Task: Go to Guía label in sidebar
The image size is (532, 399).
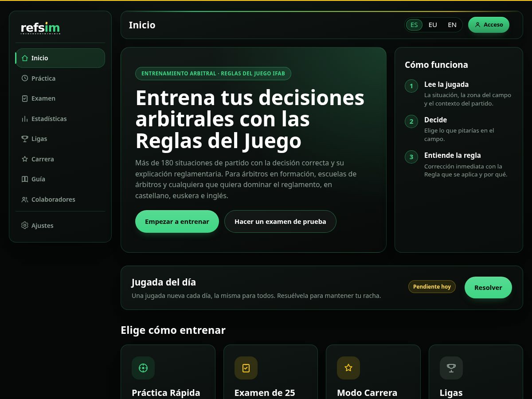Action: pos(38,179)
